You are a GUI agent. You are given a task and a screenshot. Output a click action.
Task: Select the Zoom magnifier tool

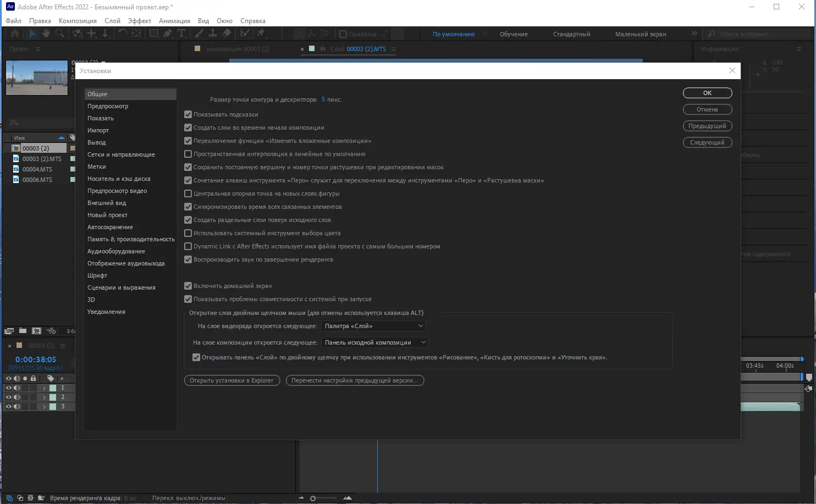[x=60, y=34]
